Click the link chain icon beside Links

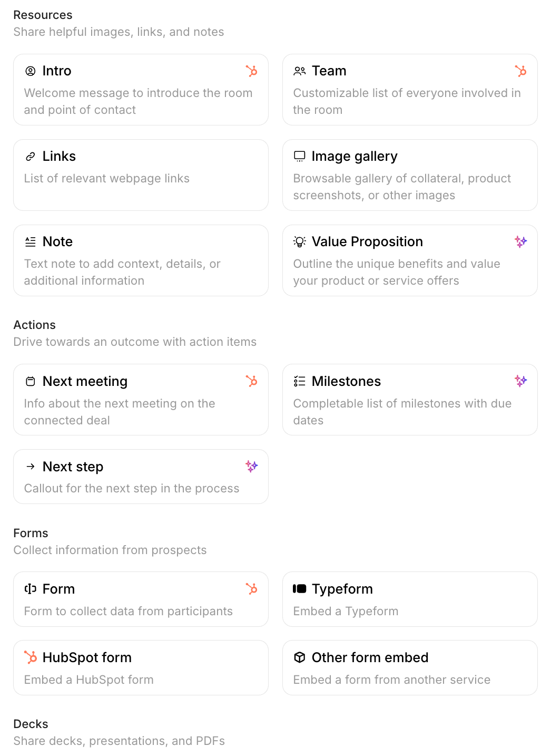click(x=31, y=157)
